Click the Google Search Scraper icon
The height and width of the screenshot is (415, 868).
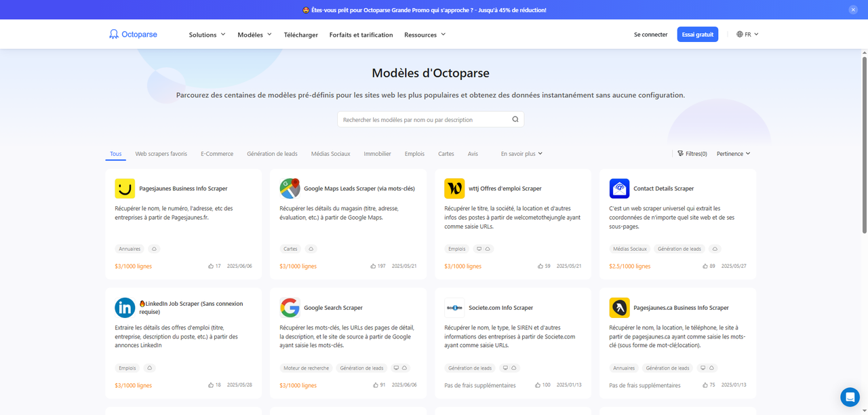[x=290, y=308]
